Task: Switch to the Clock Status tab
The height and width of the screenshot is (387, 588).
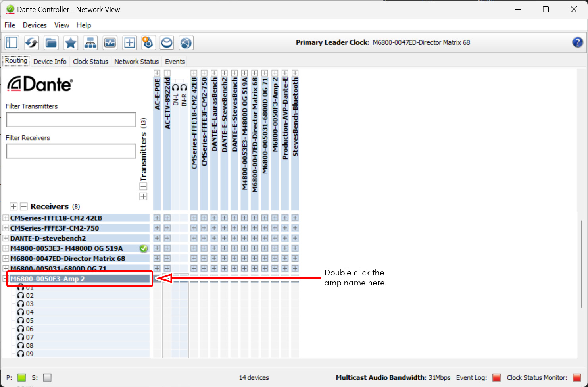Action: (90, 62)
